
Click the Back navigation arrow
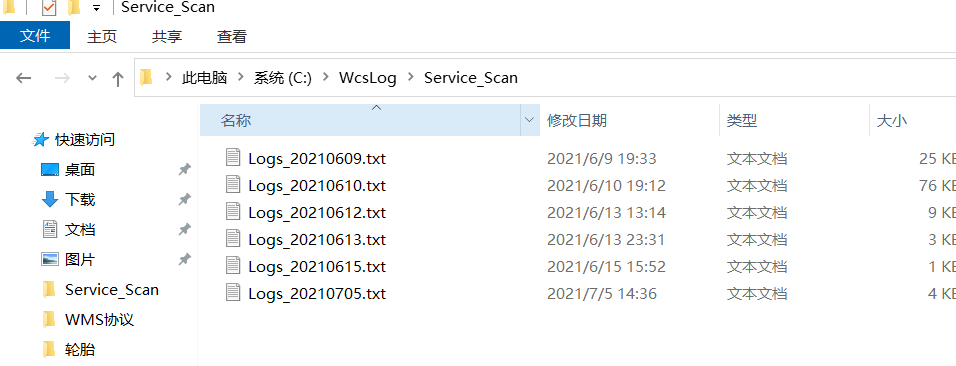23,78
